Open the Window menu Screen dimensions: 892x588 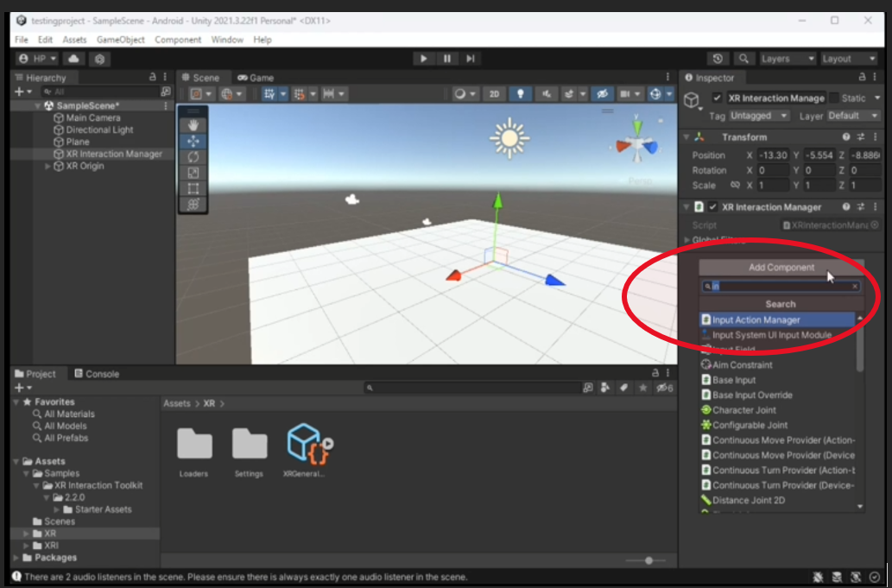coord(227,40)
